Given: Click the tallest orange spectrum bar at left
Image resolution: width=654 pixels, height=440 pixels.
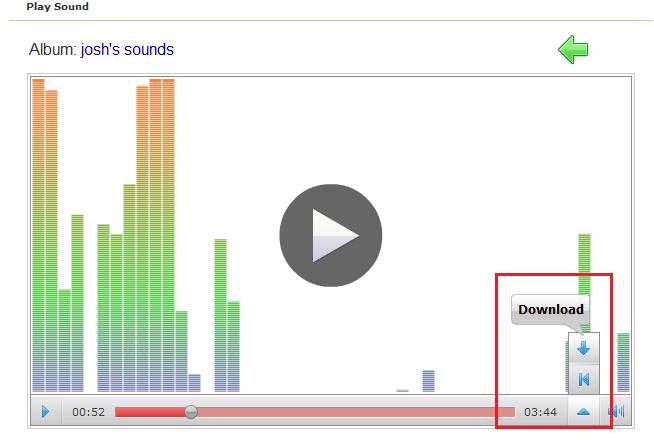Looking at the screenshot, I should coord(38,200).
